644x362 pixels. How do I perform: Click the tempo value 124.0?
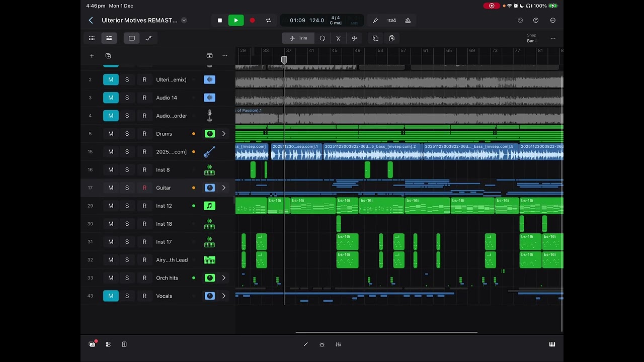pyautogui.click(x=317, y=20)
